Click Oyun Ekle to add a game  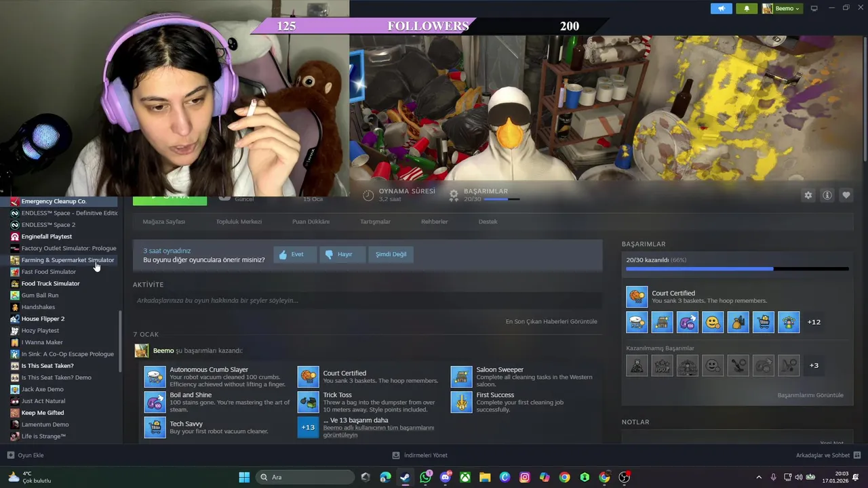click(x=25, y=455)
